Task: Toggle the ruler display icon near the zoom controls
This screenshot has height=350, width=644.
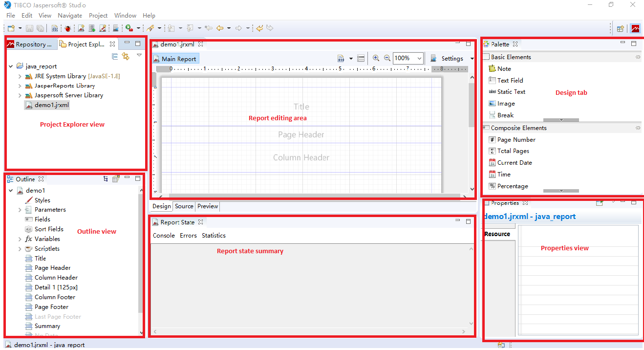Action: coord(361,58)
